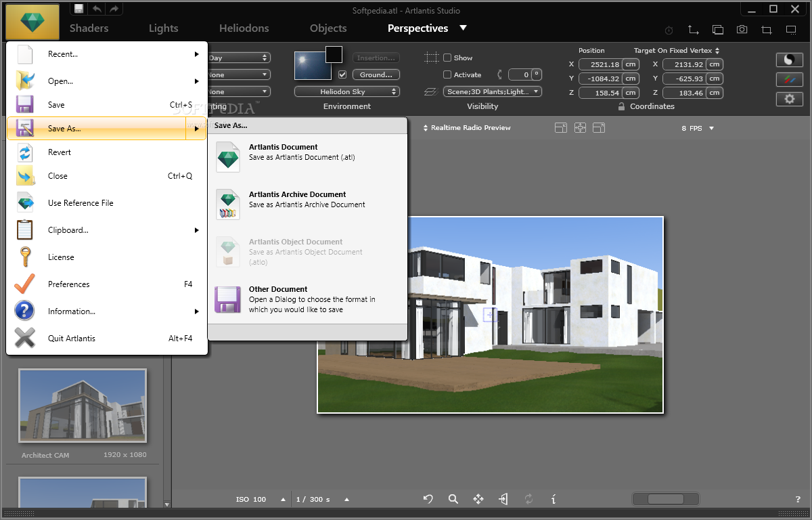Open the Artlantis gem application menu

pyautogui.click(x=32, y=22)
